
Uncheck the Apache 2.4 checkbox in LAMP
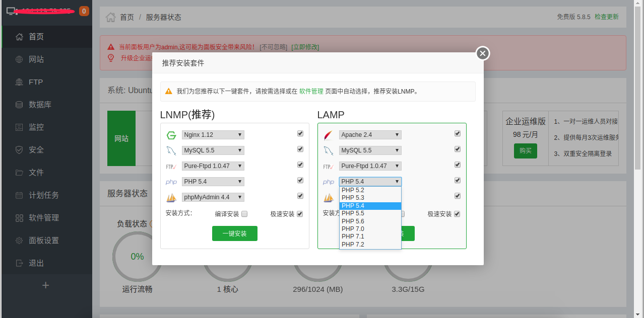point(458,134)
